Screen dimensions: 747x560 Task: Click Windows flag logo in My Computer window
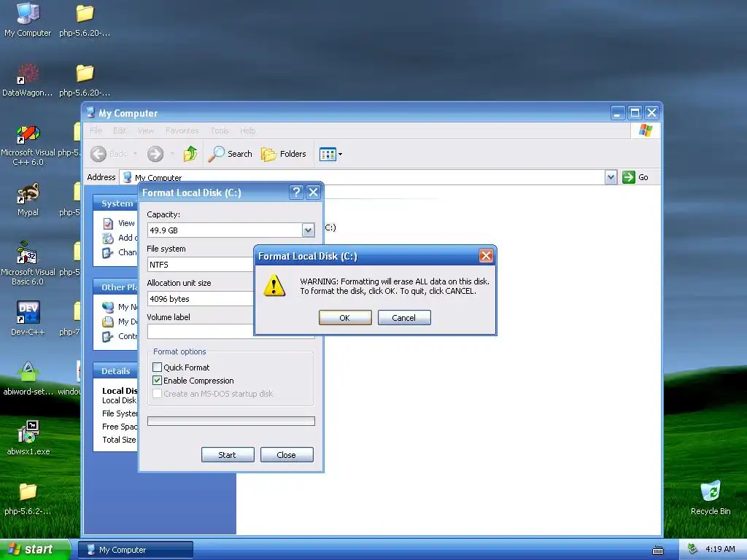click(646, 131)
